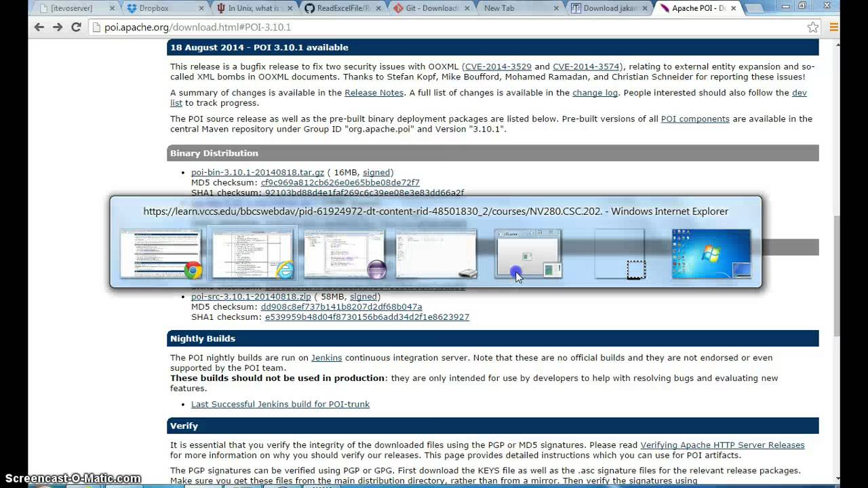Open a new tab via the new-tab button
The width and height of the screenshot is (868, 488).
754,9
